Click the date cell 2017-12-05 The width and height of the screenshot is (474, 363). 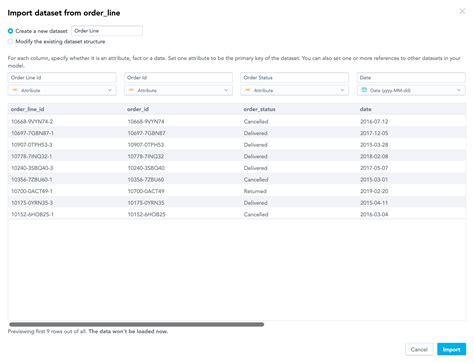374,133
